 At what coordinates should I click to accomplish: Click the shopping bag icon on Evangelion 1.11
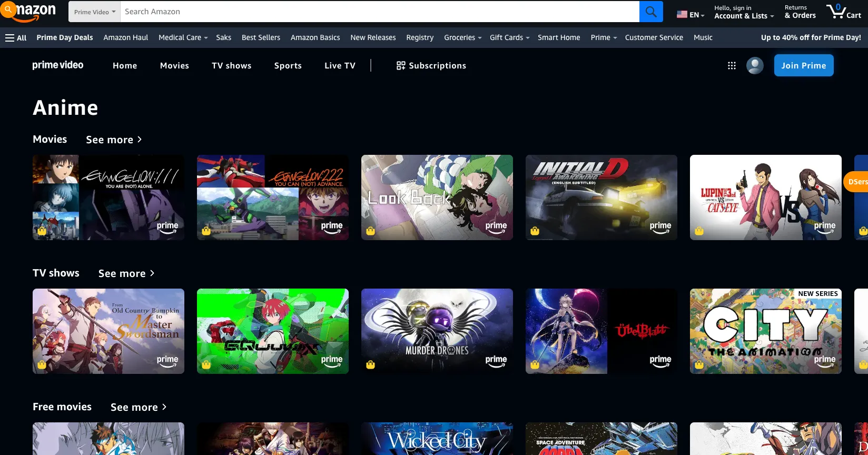(42, 231)
